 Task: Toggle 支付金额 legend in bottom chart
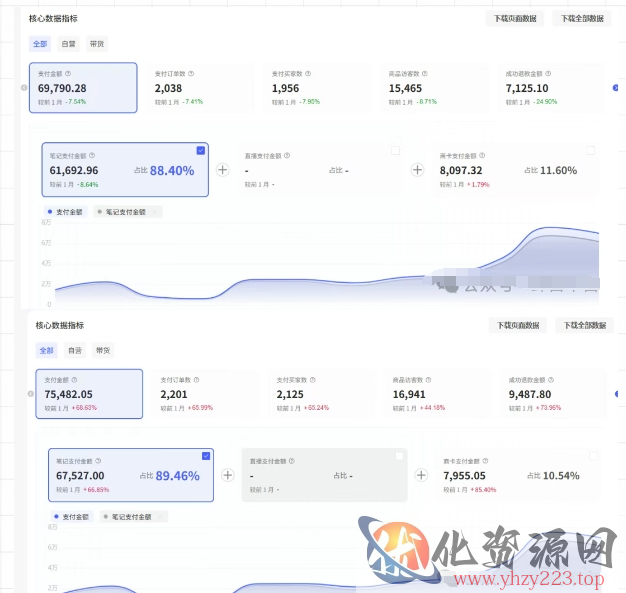coord(71,517)
